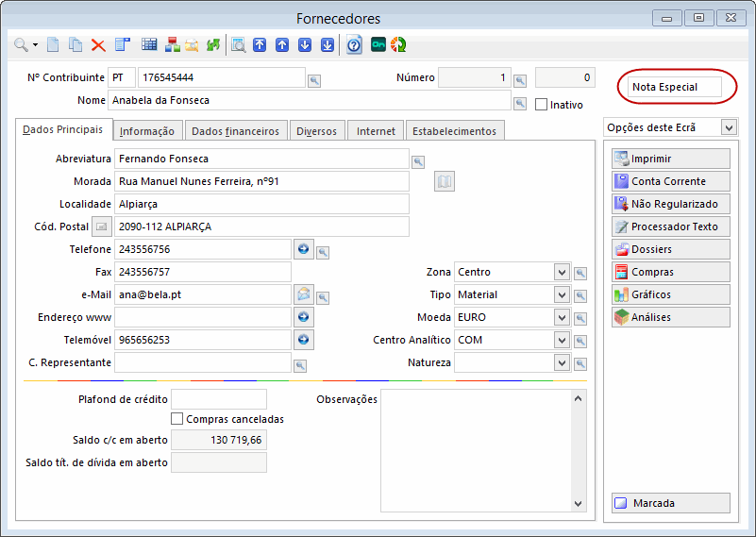Open the Gráficos button

point(671,294)
